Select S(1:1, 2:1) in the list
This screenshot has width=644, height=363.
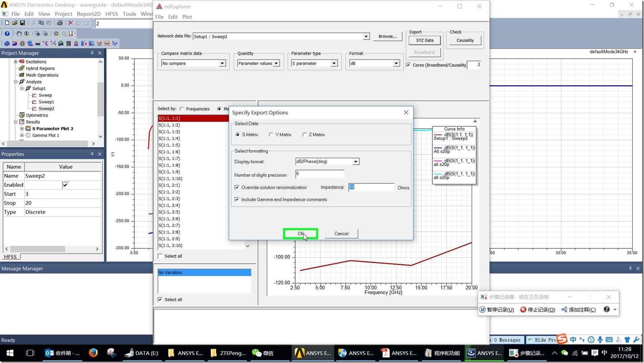(x=169, y=185)
